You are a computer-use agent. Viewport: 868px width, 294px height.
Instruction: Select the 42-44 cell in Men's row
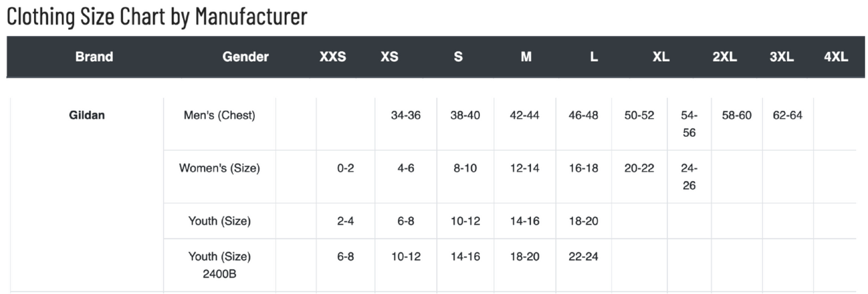(524, 115)
